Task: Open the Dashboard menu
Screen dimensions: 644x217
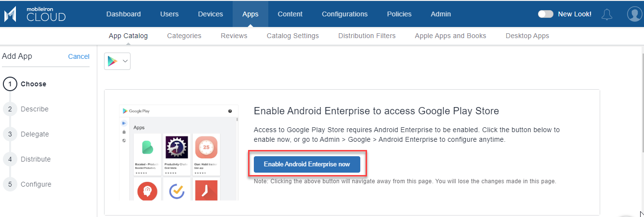Action: pos(124,14)
